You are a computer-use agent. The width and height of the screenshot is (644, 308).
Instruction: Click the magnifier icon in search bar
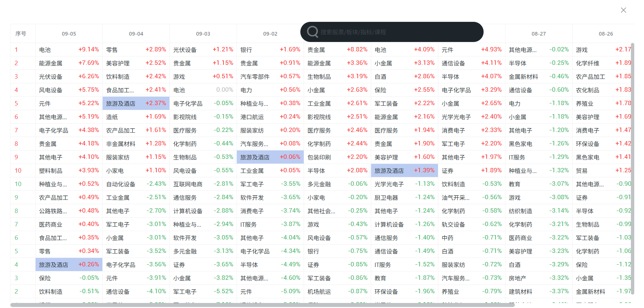tap(312, 32)
